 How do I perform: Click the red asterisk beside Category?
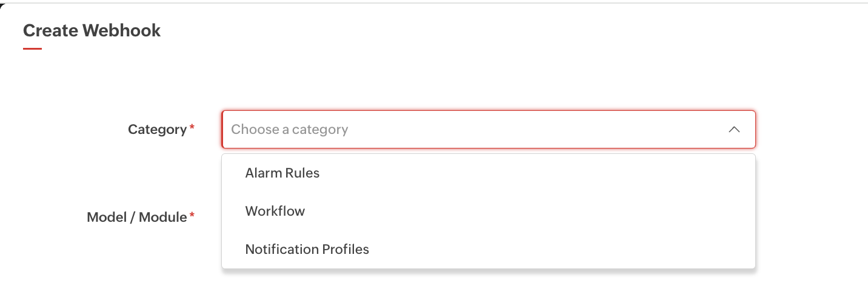(192, 128)
